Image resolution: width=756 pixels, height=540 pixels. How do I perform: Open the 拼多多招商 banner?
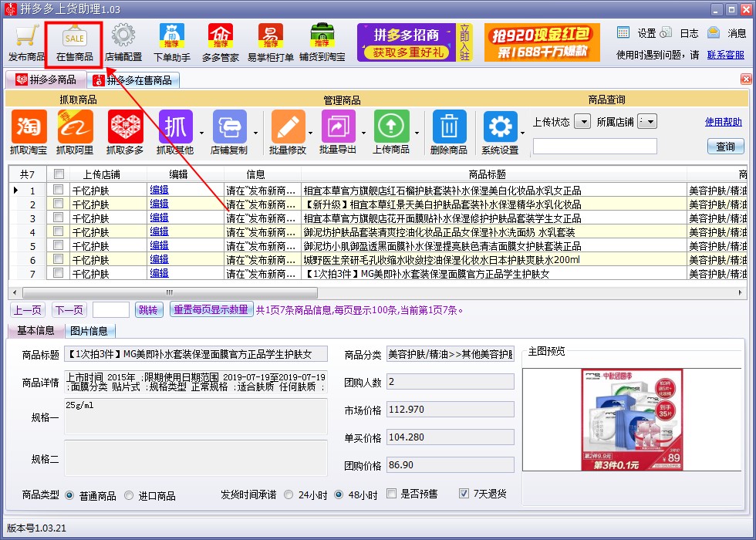point(415,42)
